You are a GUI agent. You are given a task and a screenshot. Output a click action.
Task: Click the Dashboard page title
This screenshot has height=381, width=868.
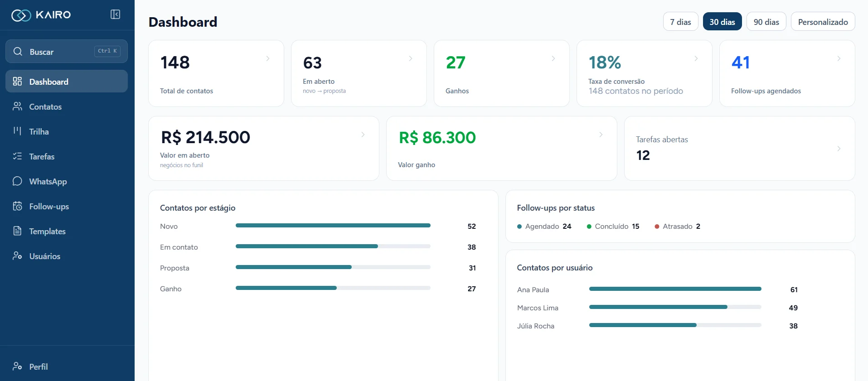click(183, 22)
